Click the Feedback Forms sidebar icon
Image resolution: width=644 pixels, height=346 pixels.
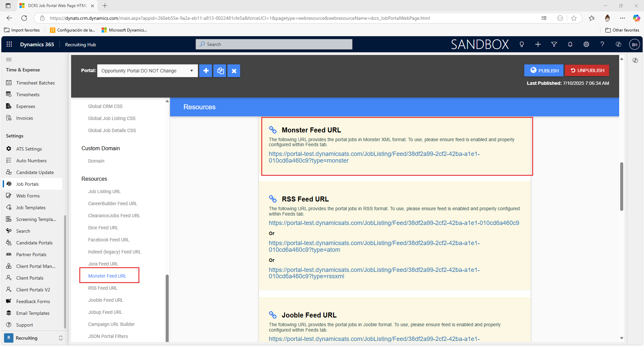click(x=9, y=301)
